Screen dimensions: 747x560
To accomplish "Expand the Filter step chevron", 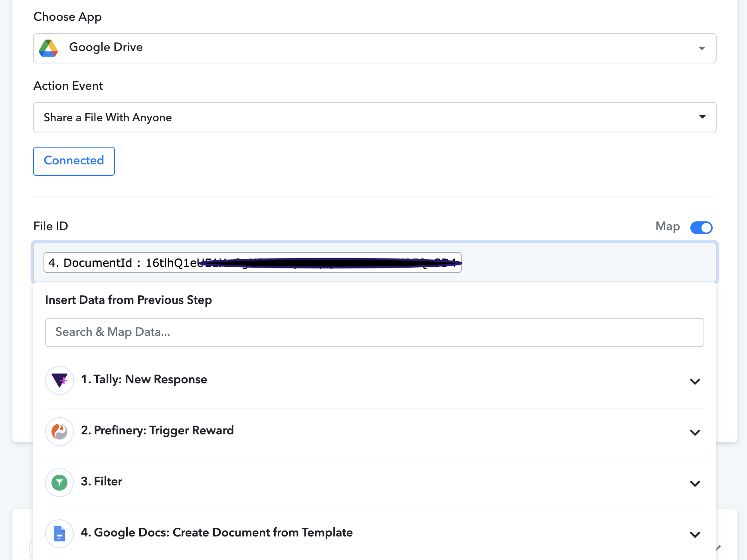I will (695, 483).
